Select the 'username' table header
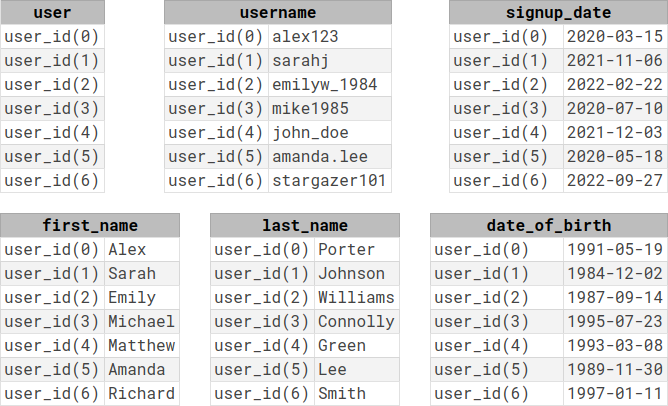668x406 pixels. click(x=278, y=12)
